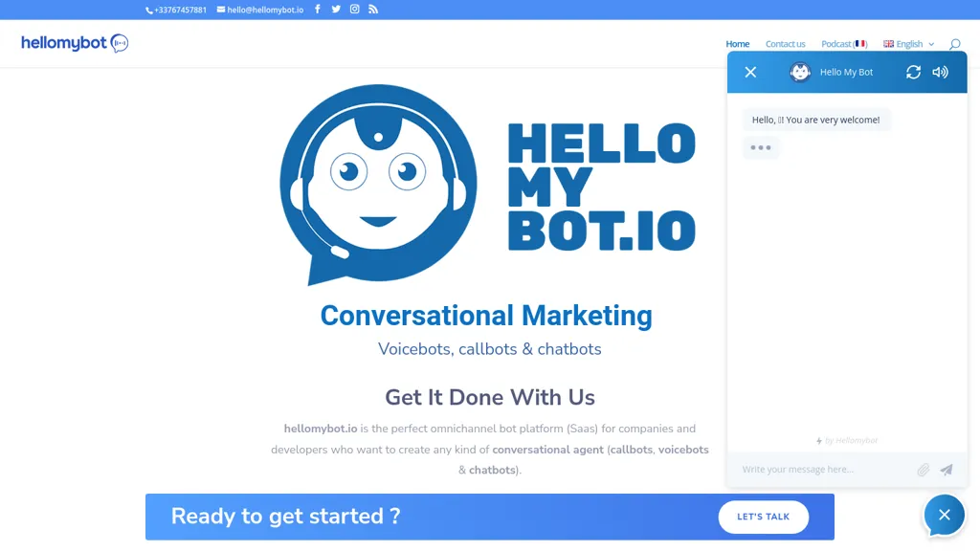The image size is (980, 551).
Task: Click the Hello My Bot avatar in the chat header
Action: coord(800,73)
